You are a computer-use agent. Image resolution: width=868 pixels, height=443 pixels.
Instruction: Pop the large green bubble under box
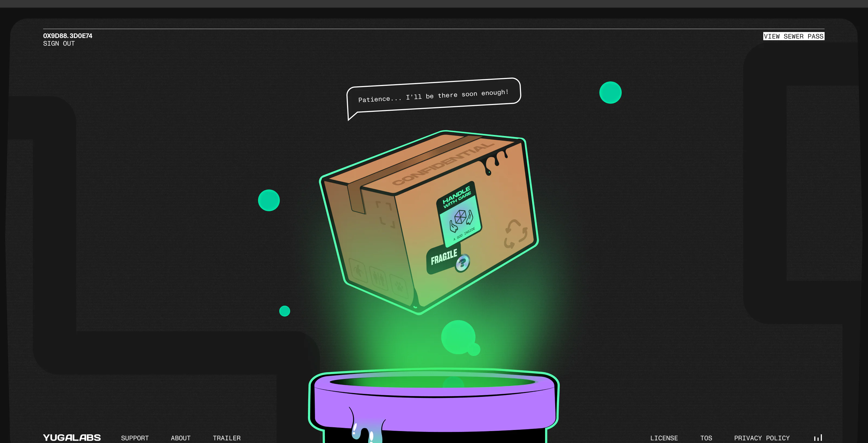[458, 337]
